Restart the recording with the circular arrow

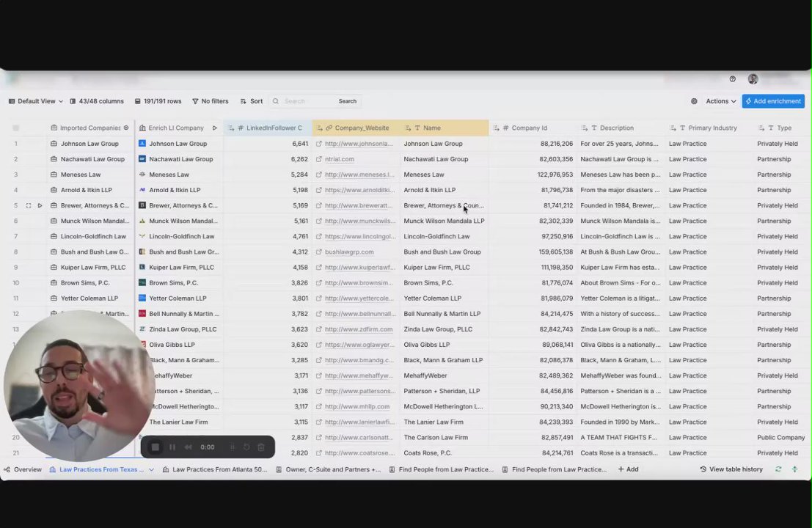tap(246, 447)
